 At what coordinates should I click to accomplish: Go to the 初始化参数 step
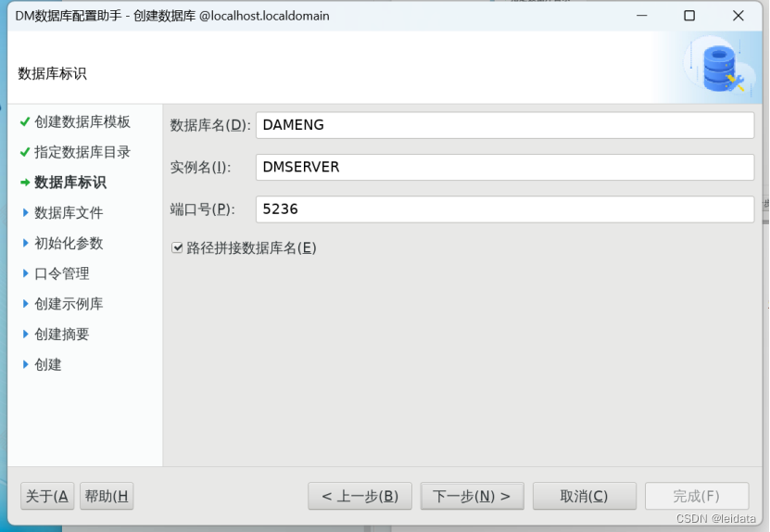point(69,243)
